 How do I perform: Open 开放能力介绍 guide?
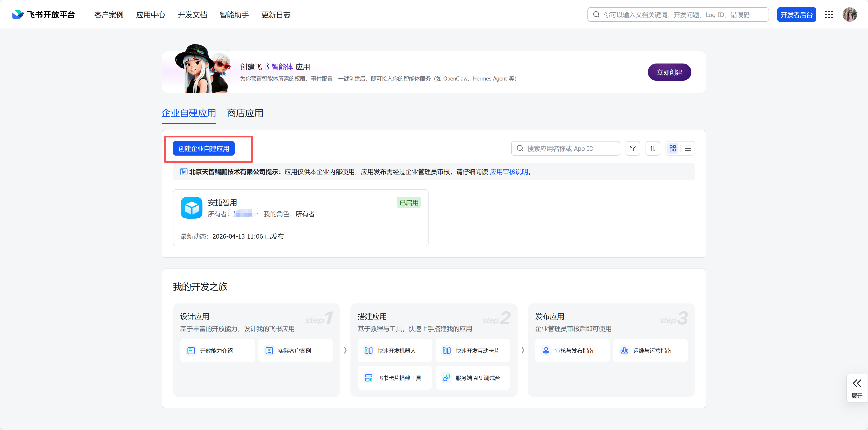[x=217, y=351]
